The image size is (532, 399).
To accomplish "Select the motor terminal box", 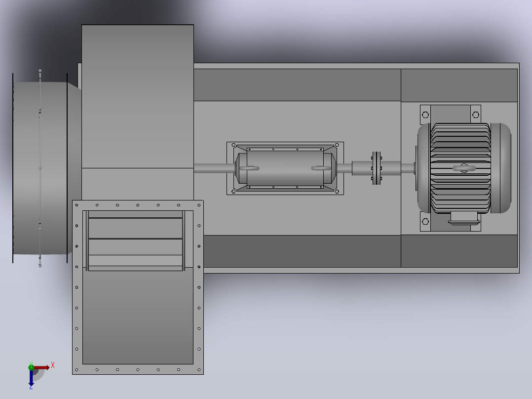I will (464, 218).
